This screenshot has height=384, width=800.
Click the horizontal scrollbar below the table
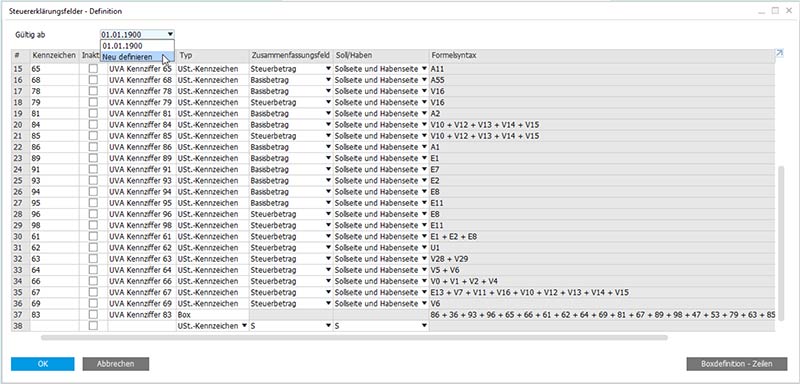(x=354, y=337)
